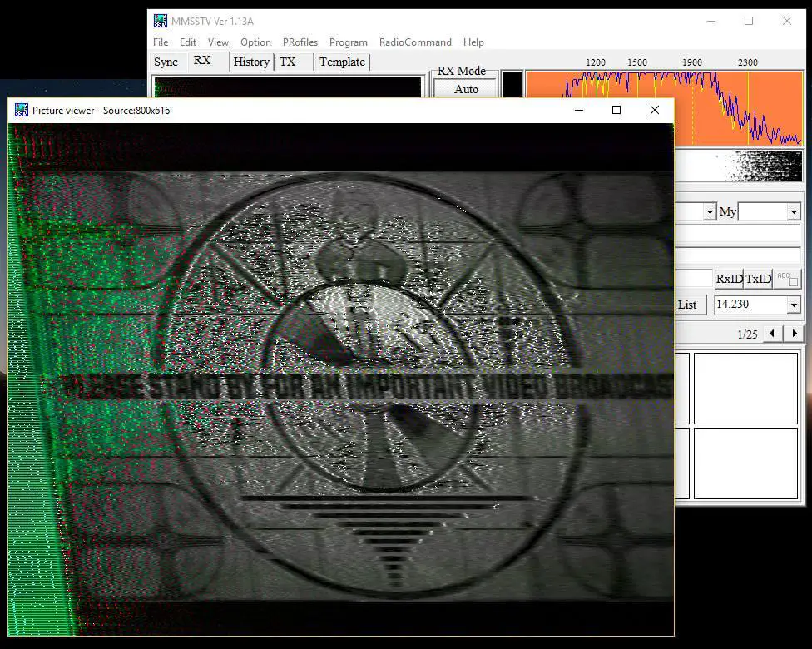Screen dimensions: 812x649
Task: Open the File menu in MMSSTV
Action: click(160, 42)
